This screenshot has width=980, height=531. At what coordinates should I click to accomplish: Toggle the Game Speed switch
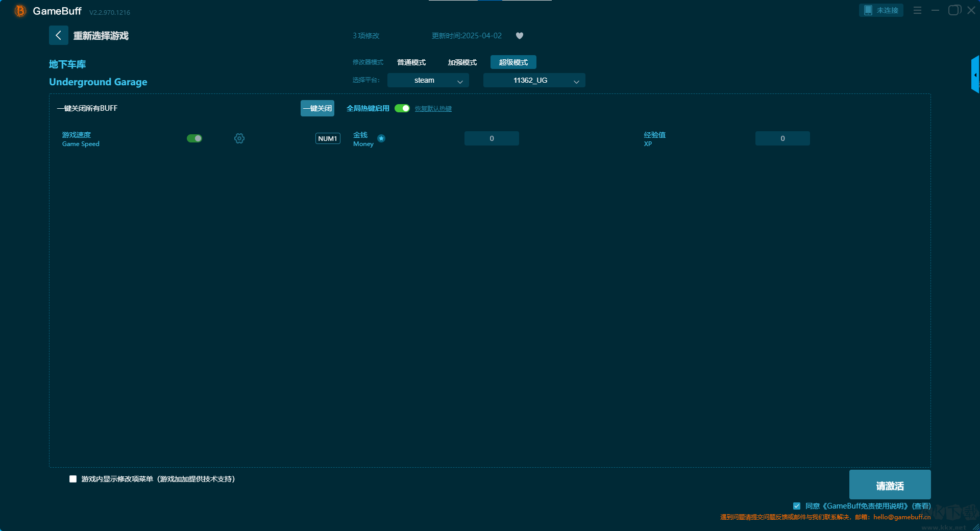(x=194, y=138)
